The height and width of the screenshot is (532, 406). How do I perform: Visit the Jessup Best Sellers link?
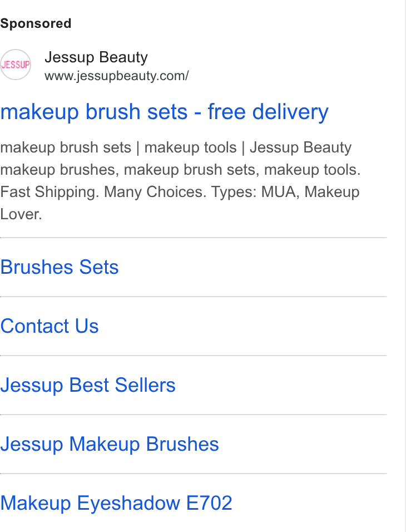coord(87,385)
